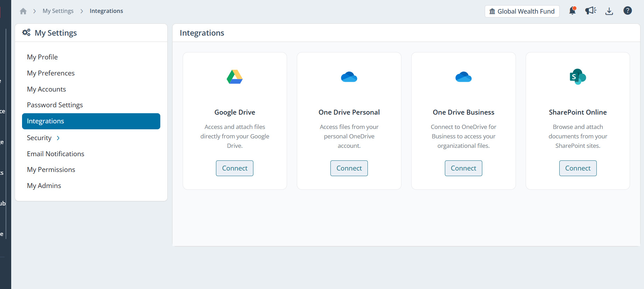This screenshot has height=289, width=644.
Task: Click 'Browse and attach documents' description
Action: pos(578,136)
